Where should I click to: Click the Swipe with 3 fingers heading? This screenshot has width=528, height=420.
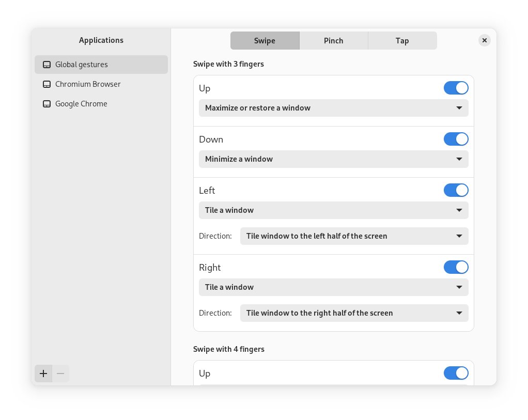(x=228, y=64)
